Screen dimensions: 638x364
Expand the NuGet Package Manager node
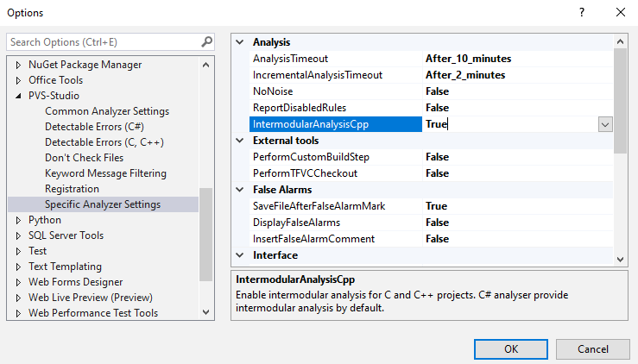coord(20,65)
